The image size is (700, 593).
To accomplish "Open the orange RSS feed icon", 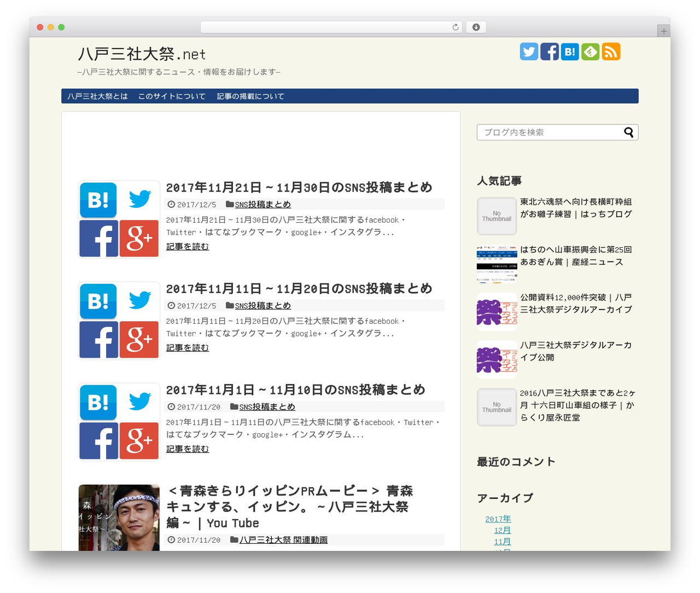I will [x=611, y=51].
